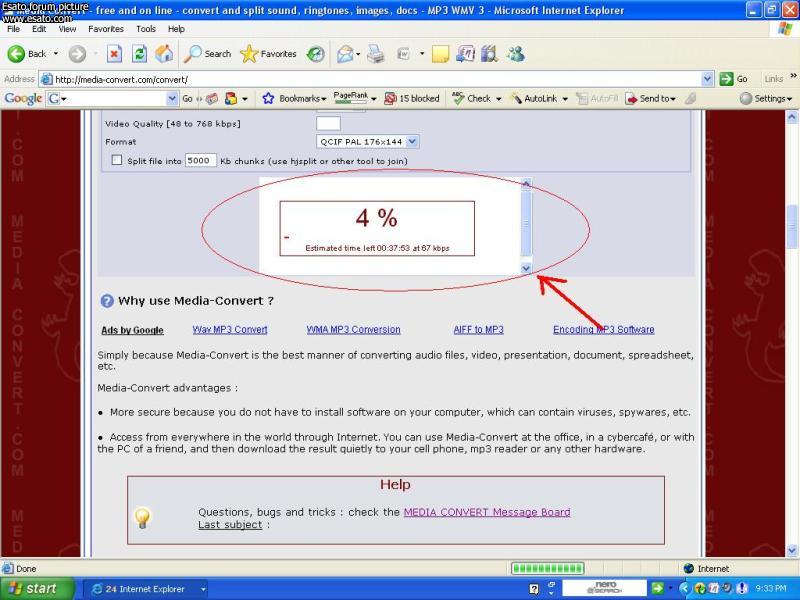Enable the Split file into chunks checkbox
This screenshot has height=600, width=800.
[117, 160]
